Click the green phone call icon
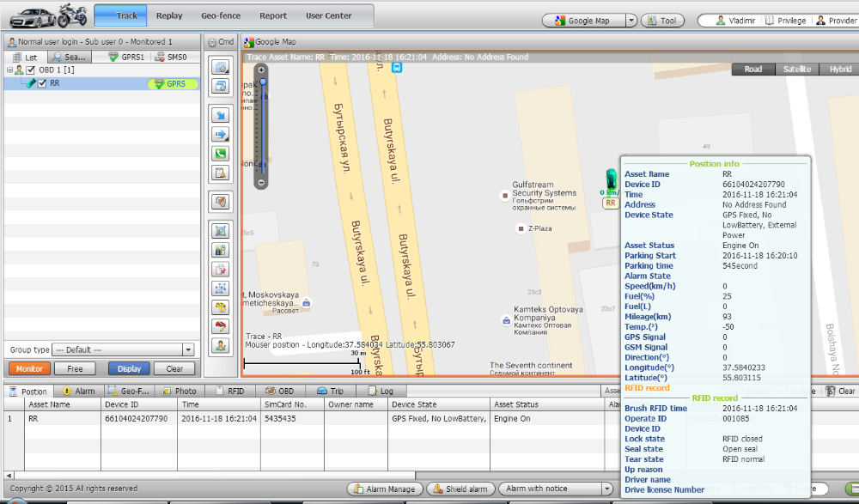This screenshot has height=504, width=859. (x=220, y=154)
